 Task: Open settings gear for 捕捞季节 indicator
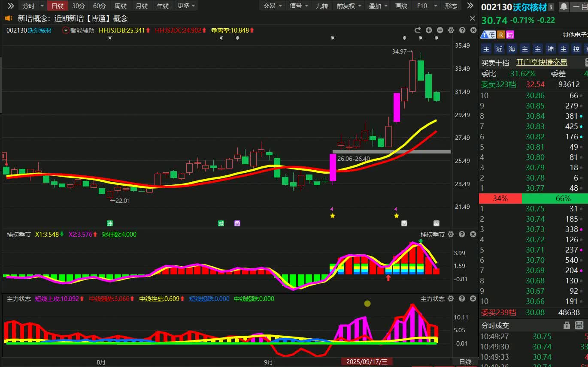[451, 235]
